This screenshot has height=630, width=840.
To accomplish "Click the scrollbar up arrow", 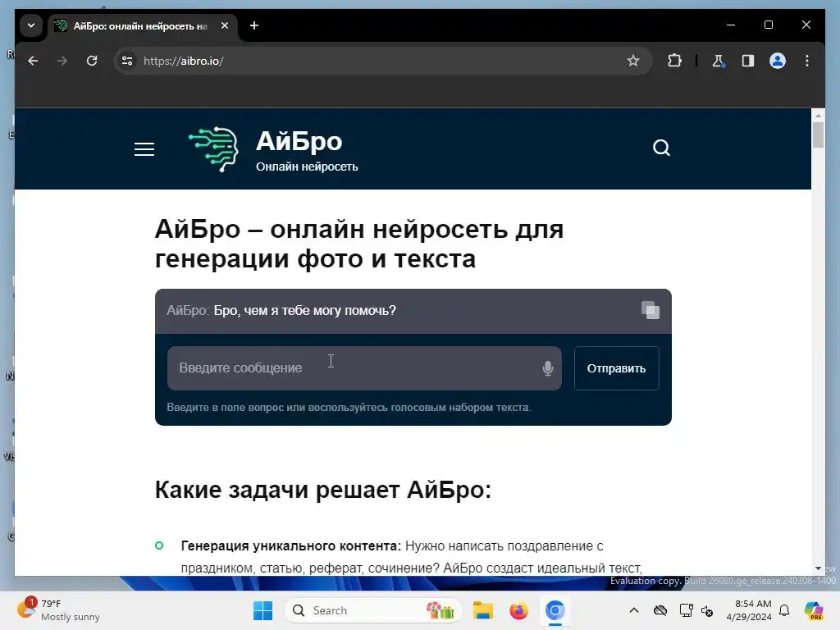I will pos(818,115).
